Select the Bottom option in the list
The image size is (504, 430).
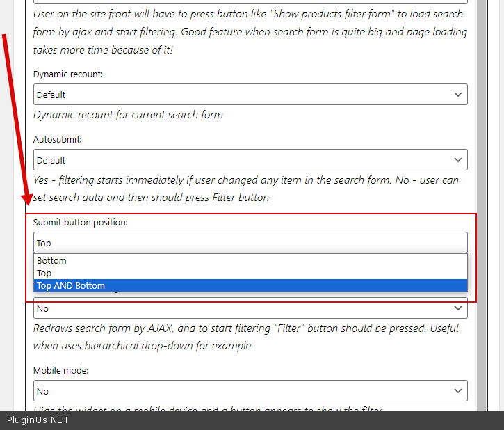click(52, 261)
